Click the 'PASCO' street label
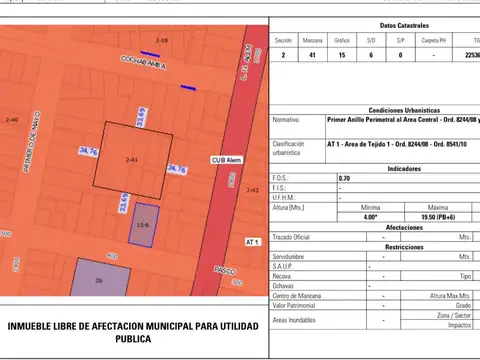This screenshot has height=360, width=480. [225, 270]
